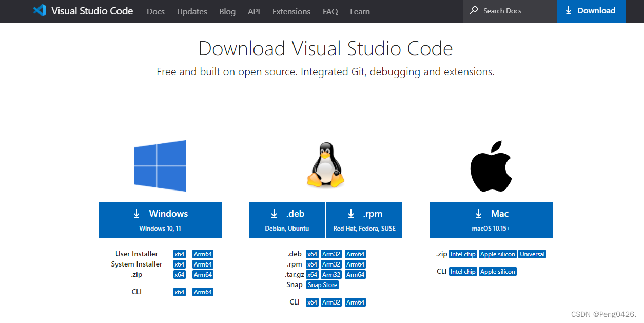Image resolution: width=644 pixels, height=323 pixels.
Task: Click the top-right Download button
Action: coord(591,11)
